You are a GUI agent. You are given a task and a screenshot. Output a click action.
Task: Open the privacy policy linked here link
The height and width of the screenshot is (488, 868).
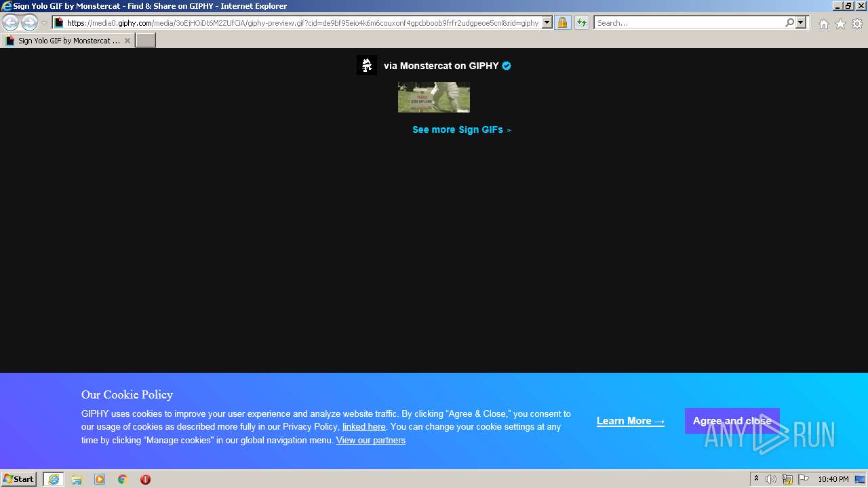[364, 427]
